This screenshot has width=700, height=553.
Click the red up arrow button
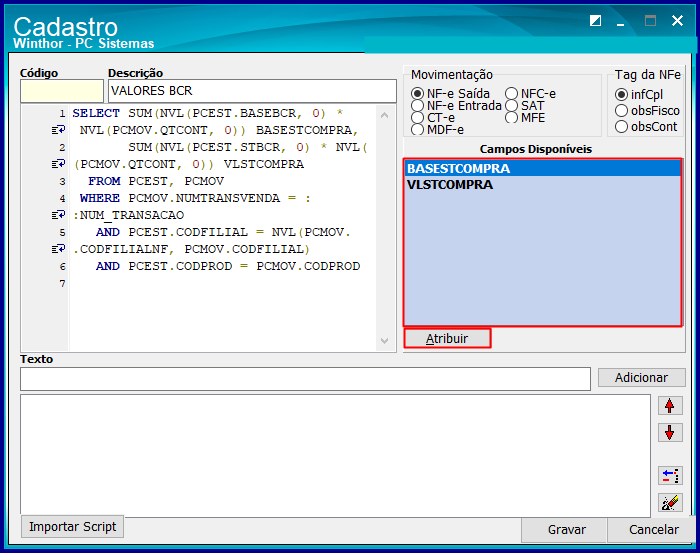tap(670, 406)
